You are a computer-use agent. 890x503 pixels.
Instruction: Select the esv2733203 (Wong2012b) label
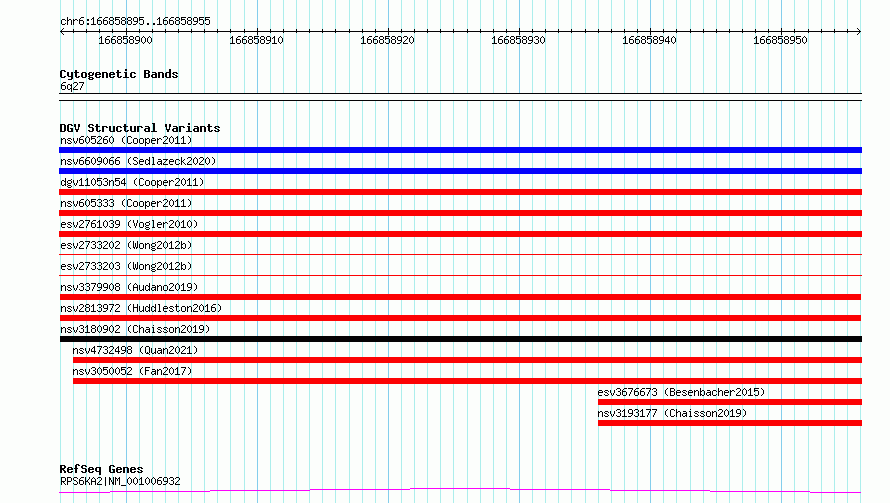tap(126, 266)
